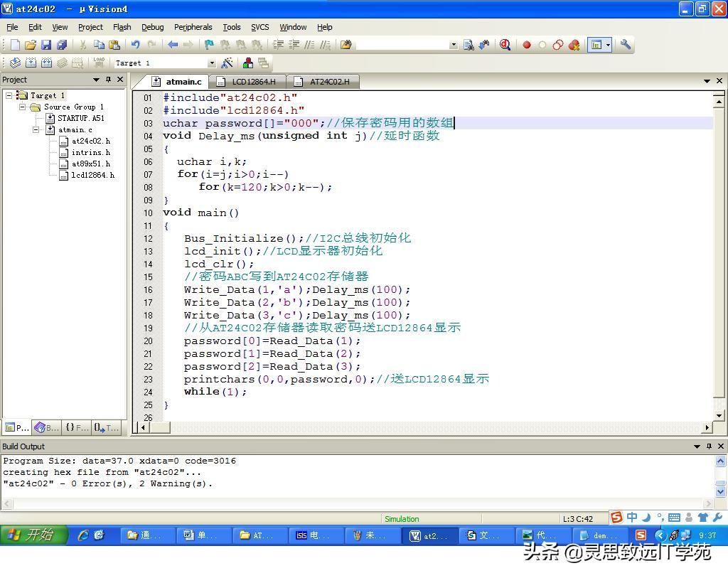728x578 pixels.
Task: Click the Undo arrow icon
Action: [x=135, y=45]
